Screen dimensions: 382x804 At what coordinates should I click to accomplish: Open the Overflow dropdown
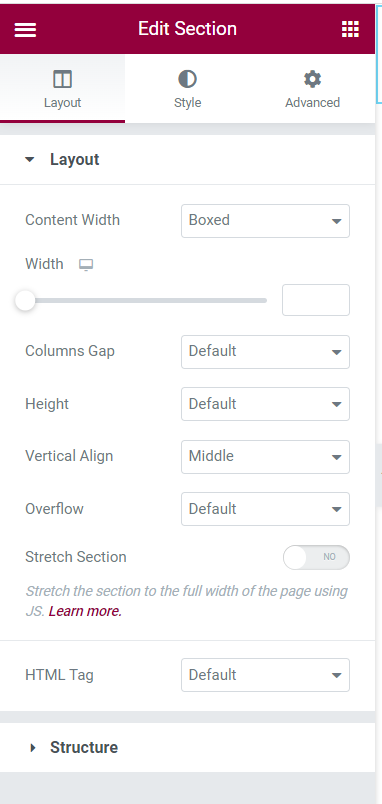click(266, 509)
